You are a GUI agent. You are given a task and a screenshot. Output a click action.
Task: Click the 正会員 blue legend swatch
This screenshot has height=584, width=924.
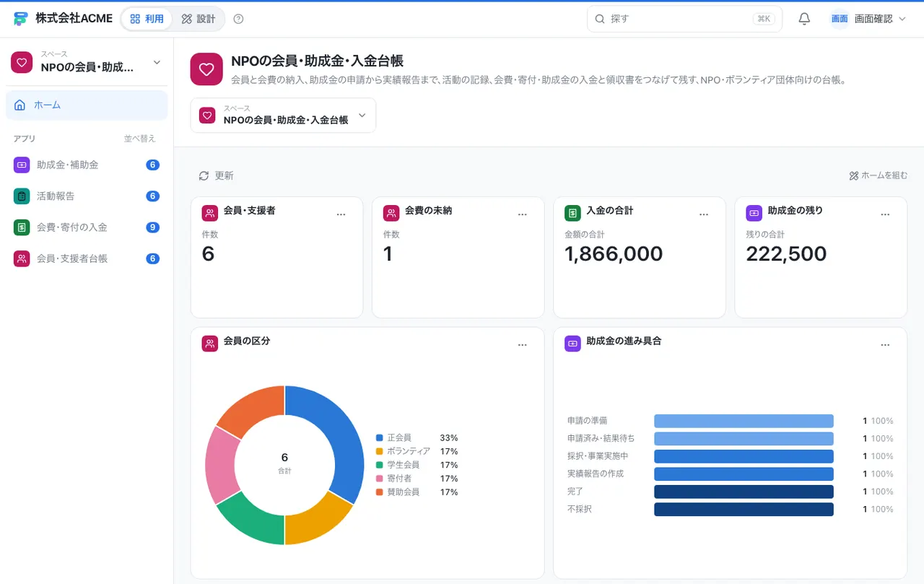click(x=379, y=437)
